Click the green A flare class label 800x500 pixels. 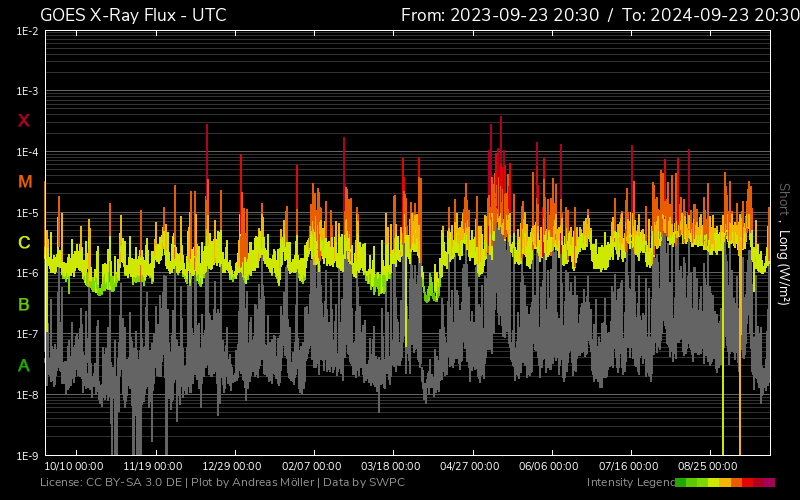coord(24,365)
